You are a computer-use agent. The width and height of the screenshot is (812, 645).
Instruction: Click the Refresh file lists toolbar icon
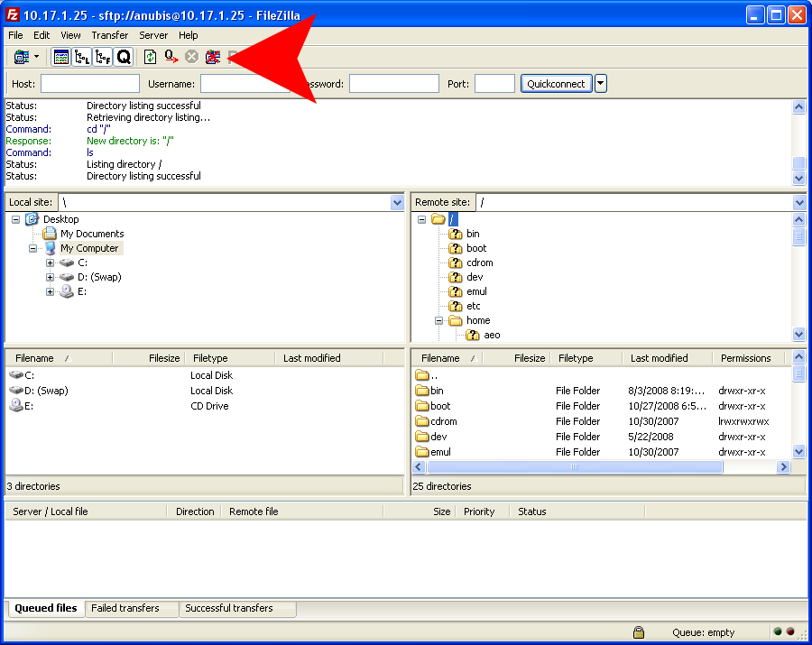[x=150, y=57]
